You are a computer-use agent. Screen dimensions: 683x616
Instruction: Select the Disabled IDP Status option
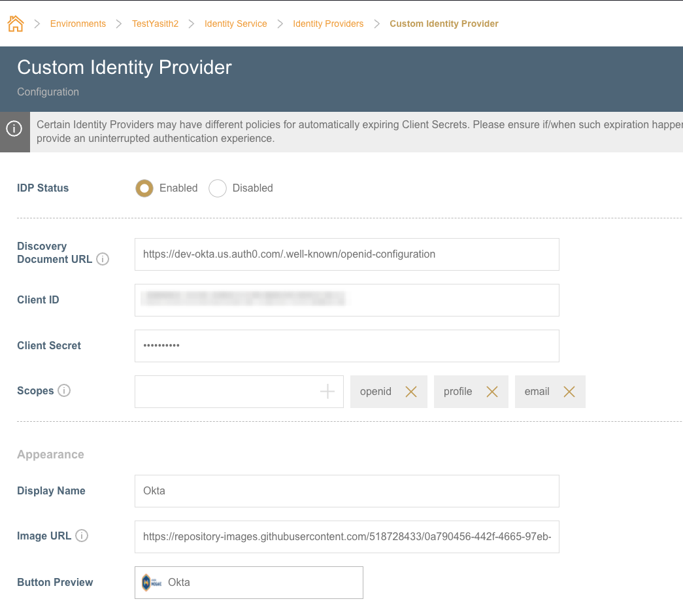(217, 188)
